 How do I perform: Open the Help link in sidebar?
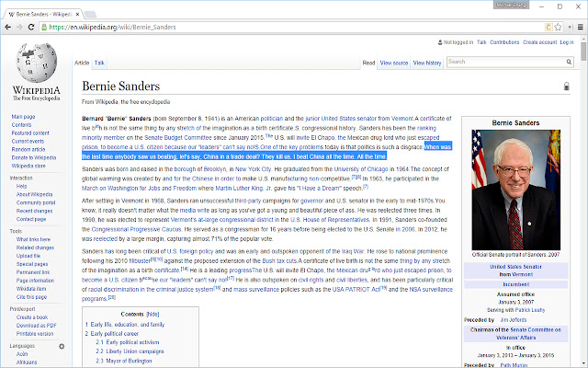click(x=21, y=186)
